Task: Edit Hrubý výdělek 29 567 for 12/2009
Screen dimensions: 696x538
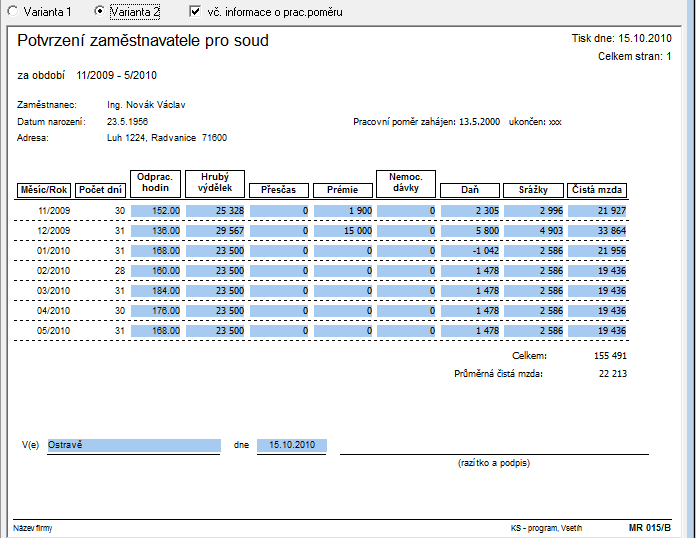Action: [215, 231]
